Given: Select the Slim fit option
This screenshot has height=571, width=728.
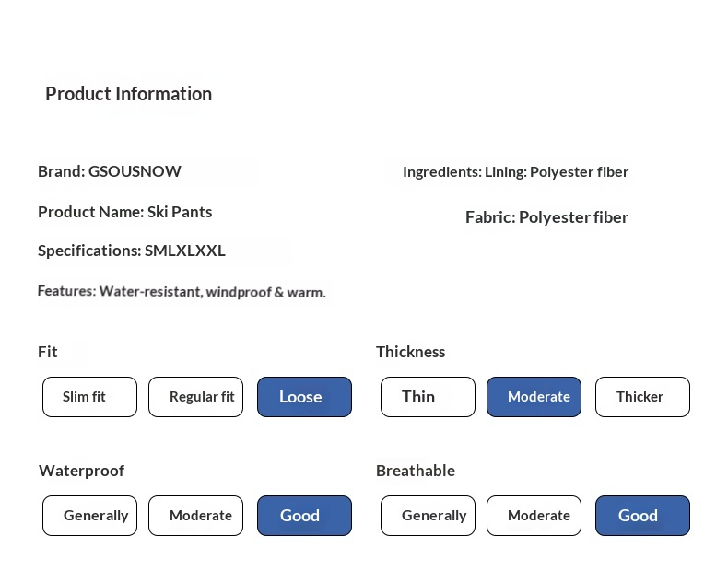Looking at the screenshot, I should 89,397.
